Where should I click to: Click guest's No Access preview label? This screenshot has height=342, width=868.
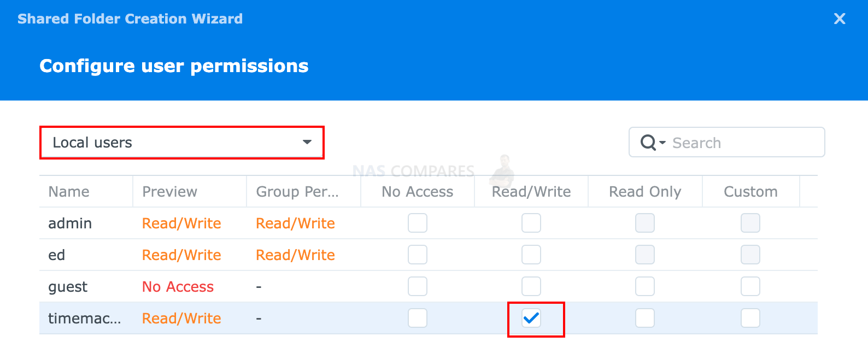point(177,286)
